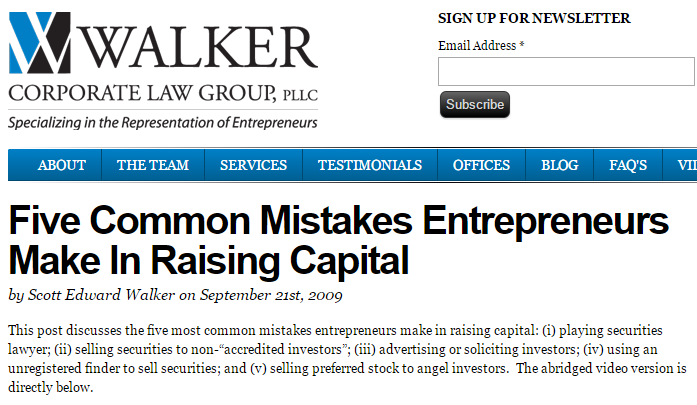This screenshot has height=405, width=697.
Task: Click the 'Representation of Entrepreneurs' tagline
Action: 163,122
